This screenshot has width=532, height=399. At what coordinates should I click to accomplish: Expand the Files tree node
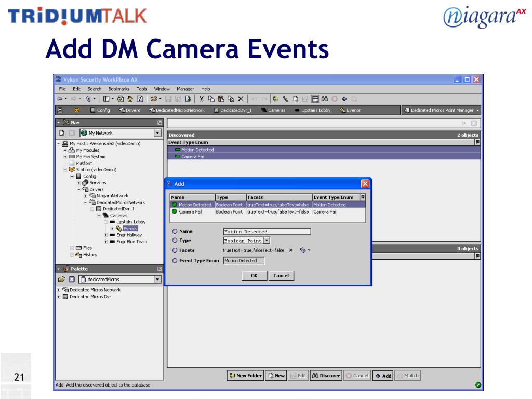72,248
